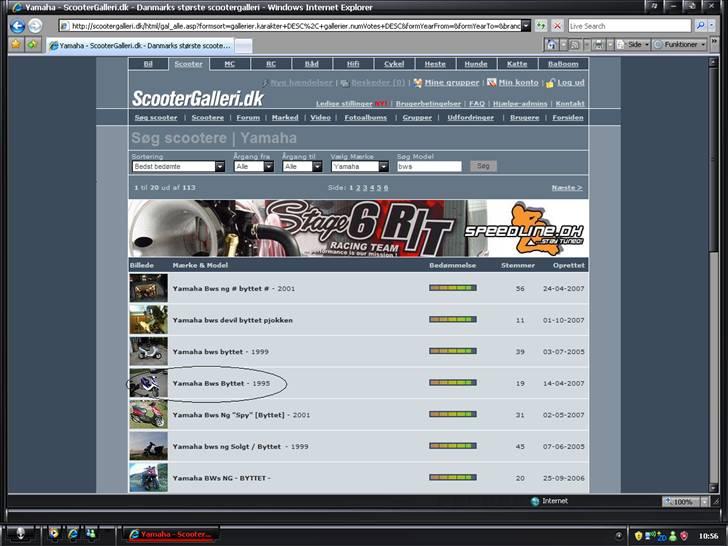Open the Side menu dropdown

(633, 45)
